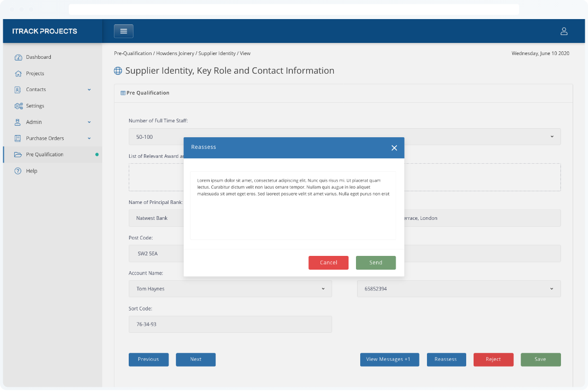Click the Help question mark icon
This screenshot has width=588, height=391.
[18, 171]
